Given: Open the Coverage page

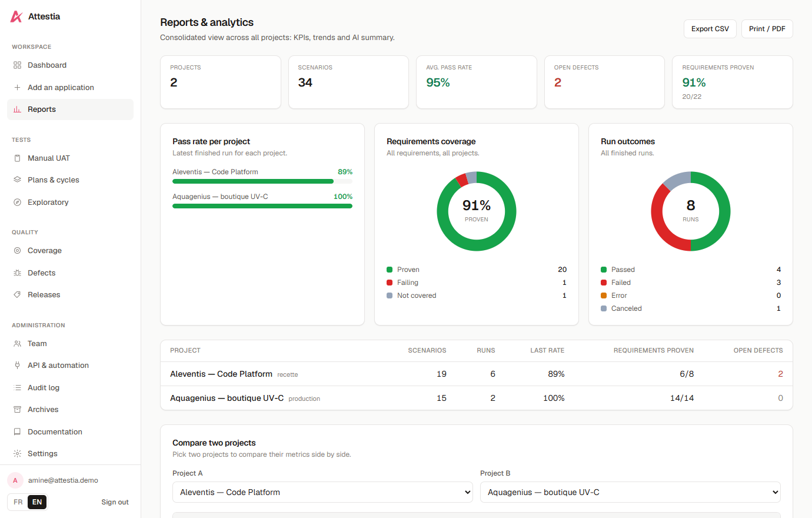Looking at the screenshot, I should click(x=70, y=251).
